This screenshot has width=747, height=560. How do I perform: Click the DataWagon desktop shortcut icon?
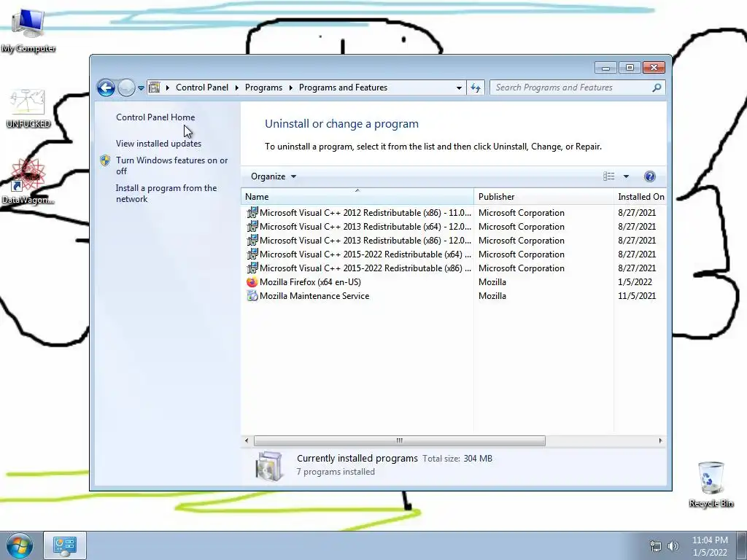tap(28, 182)
